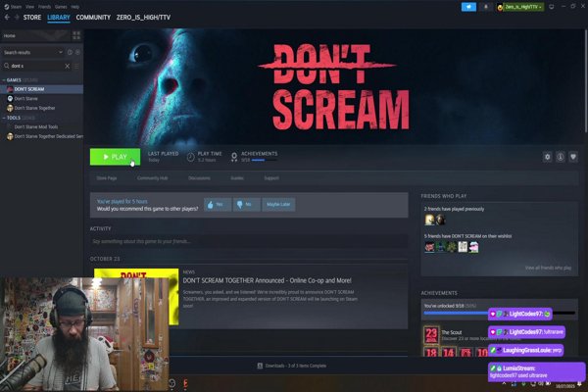
Task: Answer No to recommend this game
Action: coord(246,204)
